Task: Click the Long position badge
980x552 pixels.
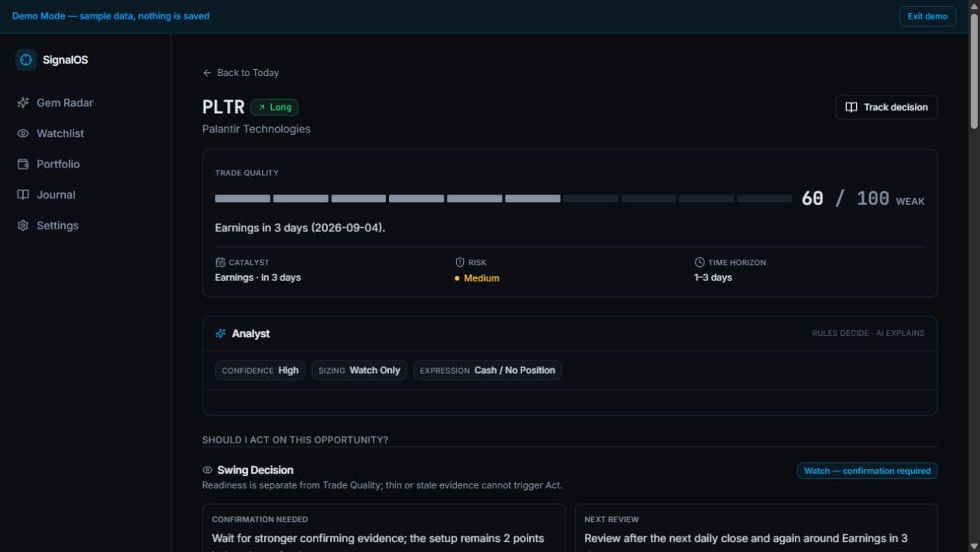Action: 274,107
